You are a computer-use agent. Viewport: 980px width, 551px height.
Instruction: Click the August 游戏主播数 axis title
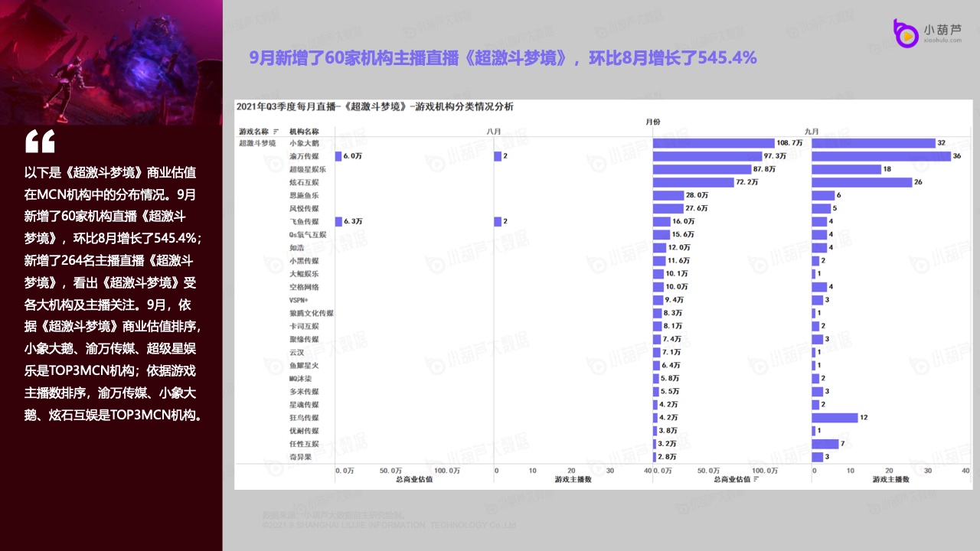click(572, 479)
